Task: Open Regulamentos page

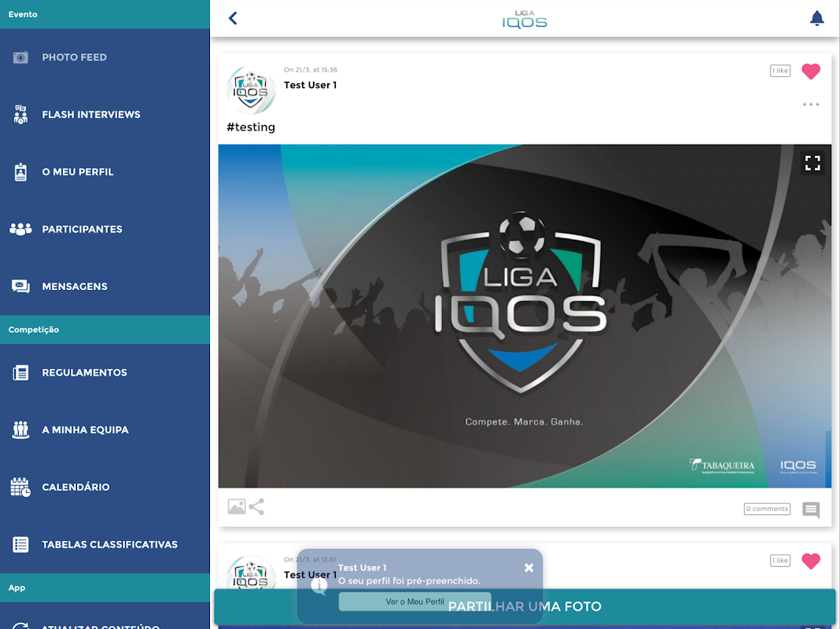Action: click(x=105, y=373)
